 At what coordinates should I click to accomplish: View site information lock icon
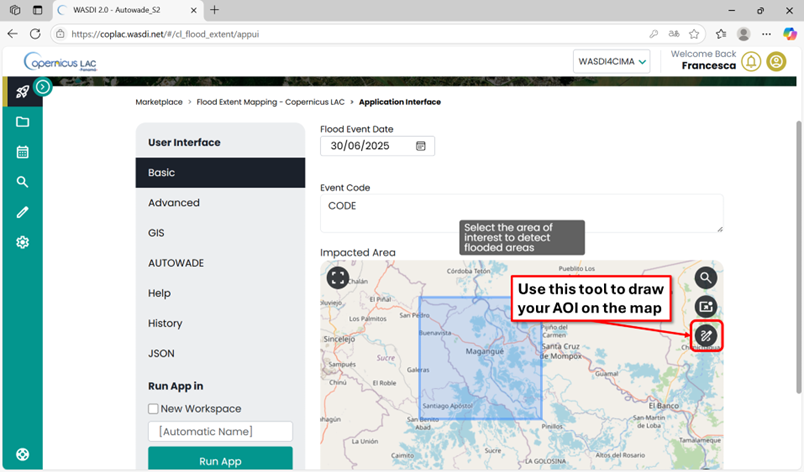tap(61, 34)
